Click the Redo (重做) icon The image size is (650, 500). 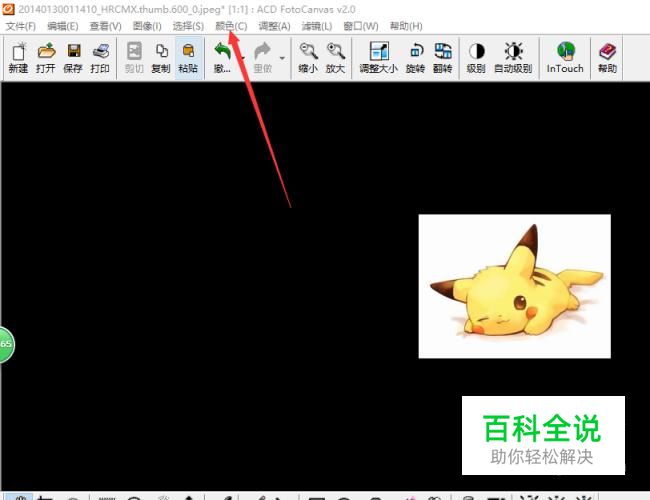coord(262,58)
